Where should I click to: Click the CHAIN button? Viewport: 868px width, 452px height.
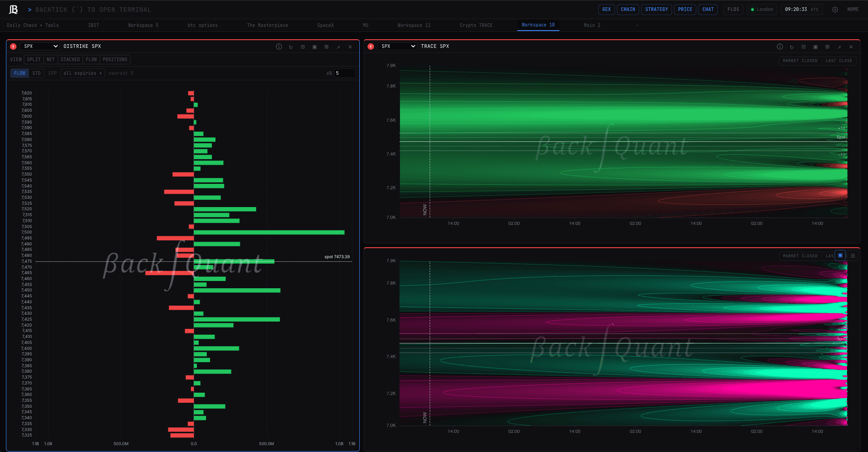pos(628,10)
